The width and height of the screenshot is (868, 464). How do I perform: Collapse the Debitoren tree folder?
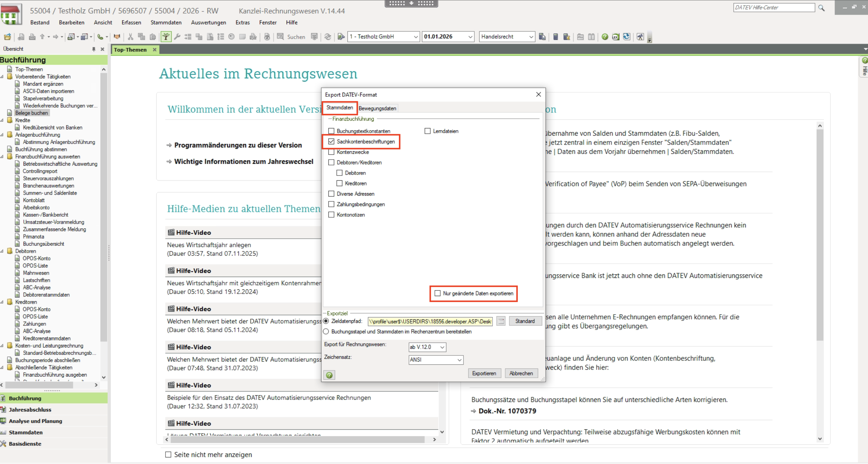tap(2, 251)
